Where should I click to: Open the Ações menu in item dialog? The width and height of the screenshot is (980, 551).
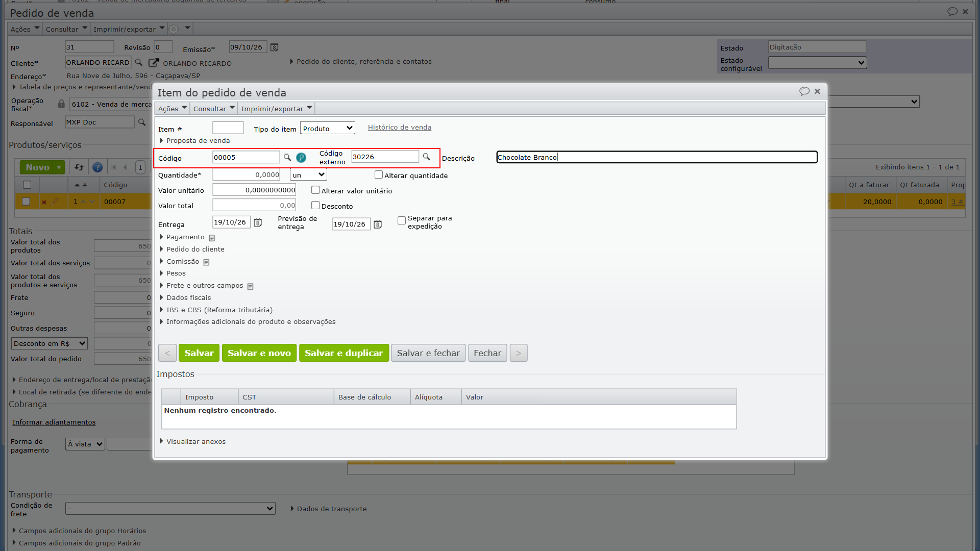(x=173, y=109)
